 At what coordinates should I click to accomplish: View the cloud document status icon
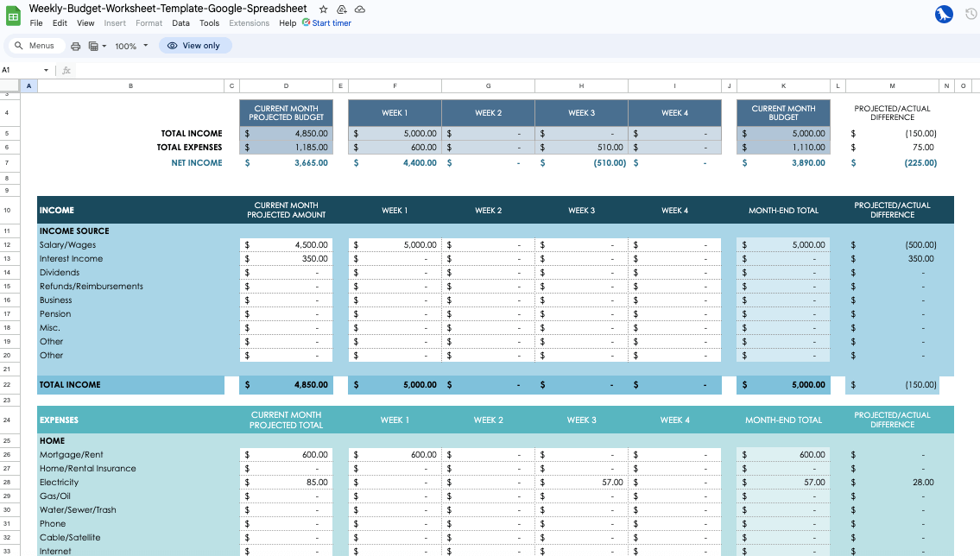click(360, 9)
